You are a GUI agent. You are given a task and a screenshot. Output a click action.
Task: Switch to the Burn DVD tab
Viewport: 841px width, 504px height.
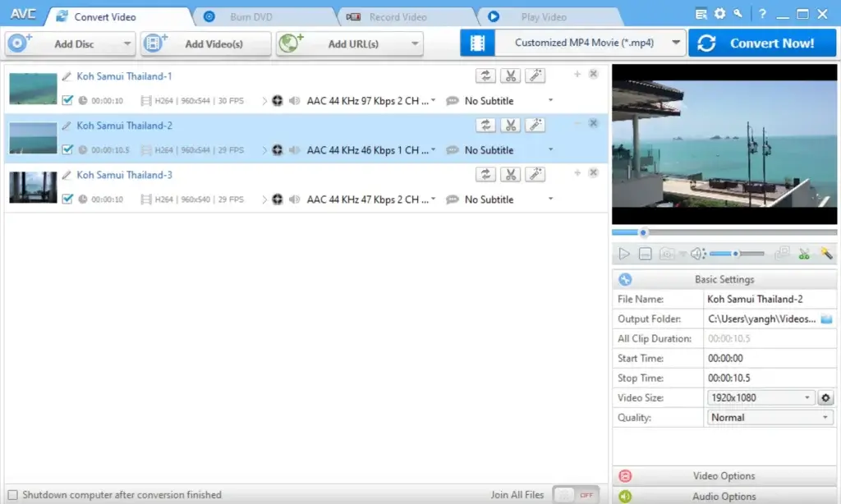pyautogui.click(x=250, y=16)
